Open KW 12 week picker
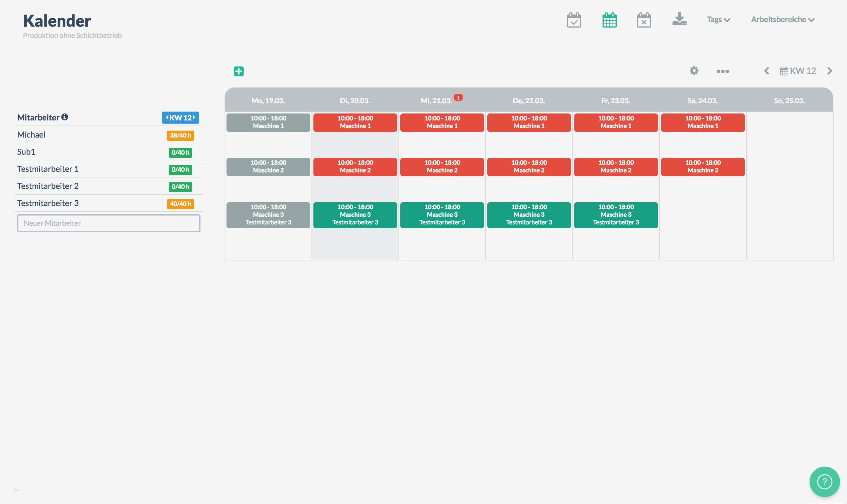 (x=798, y=71)
